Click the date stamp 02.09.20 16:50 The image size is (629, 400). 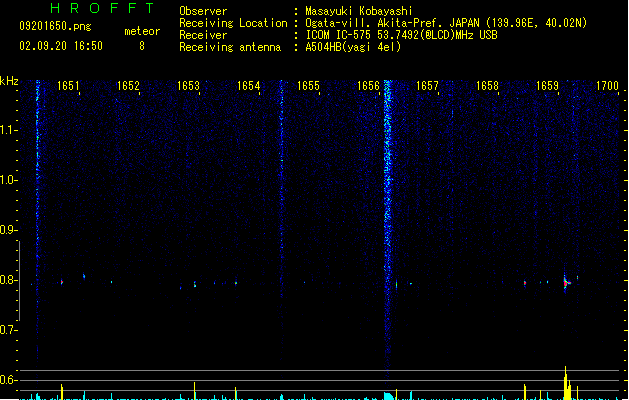tap(61, 46)
